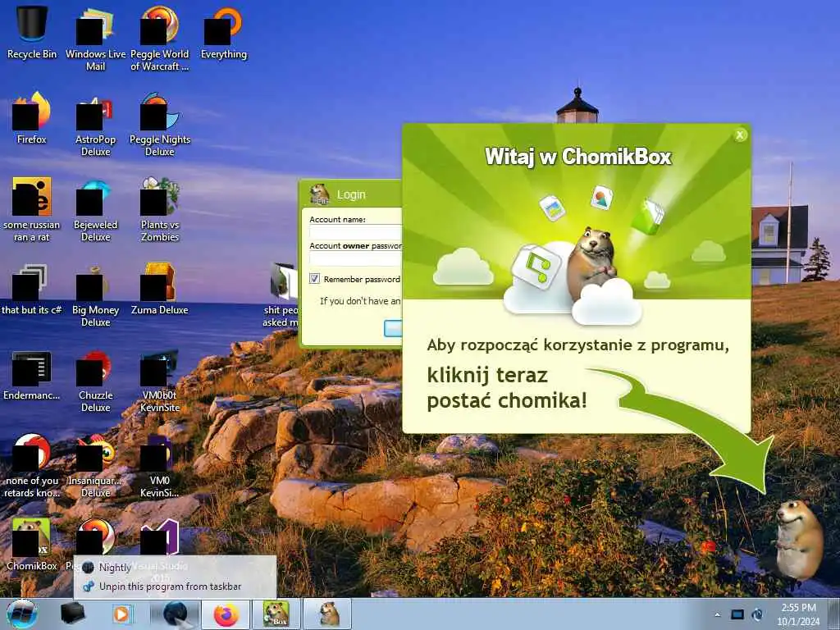Select the VM0 KevinSi... desktop icon
The height and width of the screenshot is (630, 840).
click(160, 465)
